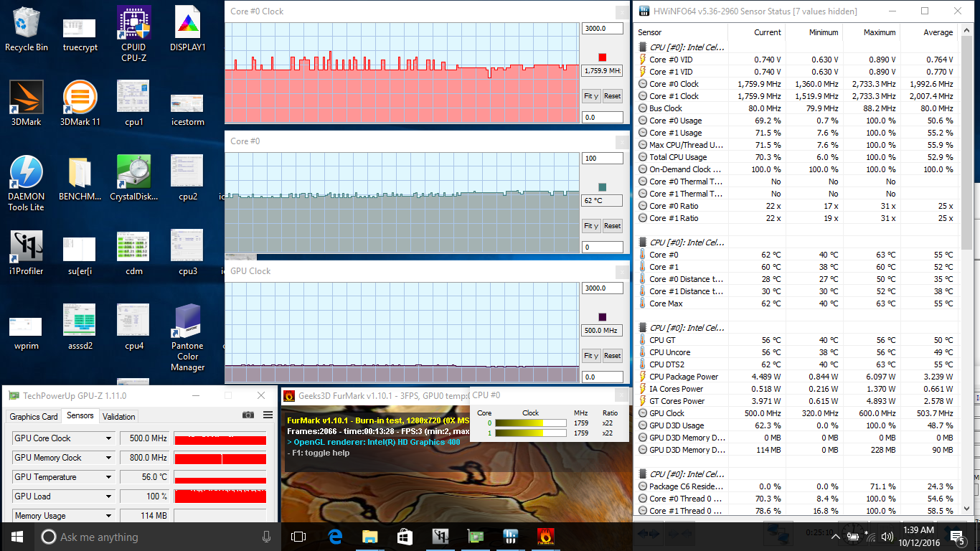Launch the 3DMark desktop shortcut
This screenshot has width=980, height=551.
27,103
